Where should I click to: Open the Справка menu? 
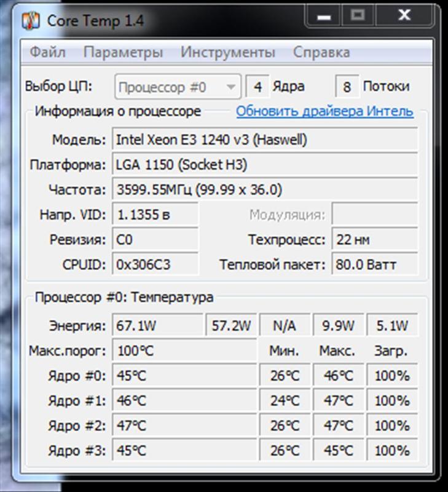point(321,52)
